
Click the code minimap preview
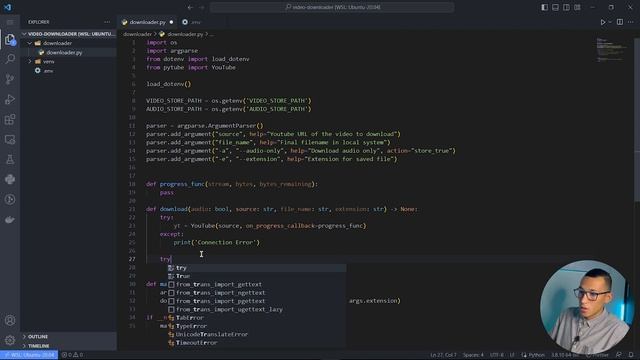click(611, 50)
